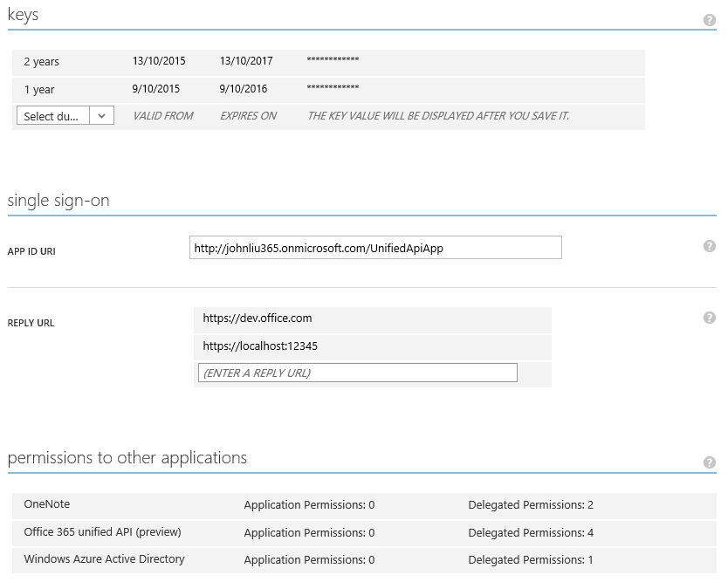The image size is (728, 582).
Task: Open Office 365 unified API Application Permissions: 0
Action: pos(309,532)
